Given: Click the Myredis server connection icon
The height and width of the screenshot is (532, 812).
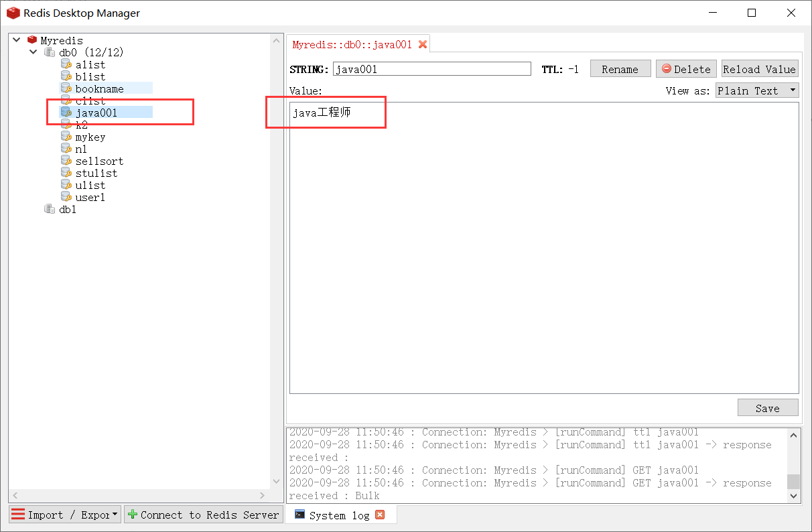Looking at the screenshot, I should tap(32, 40).
